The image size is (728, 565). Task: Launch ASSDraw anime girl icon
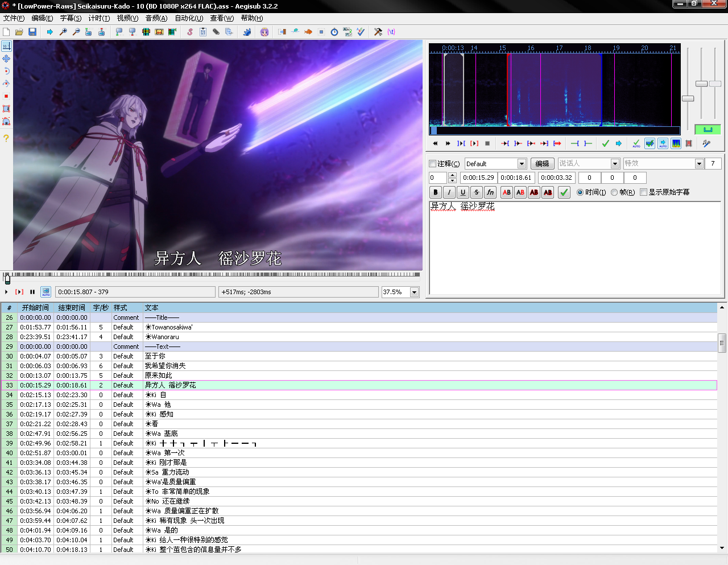(264, 32)
